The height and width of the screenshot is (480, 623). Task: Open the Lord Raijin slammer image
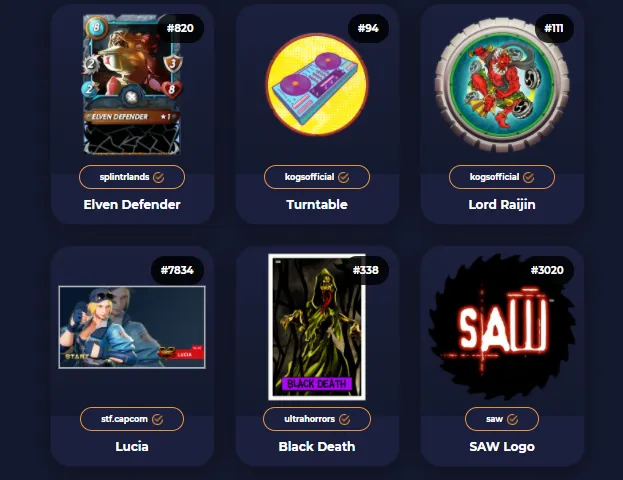[502, 85]
